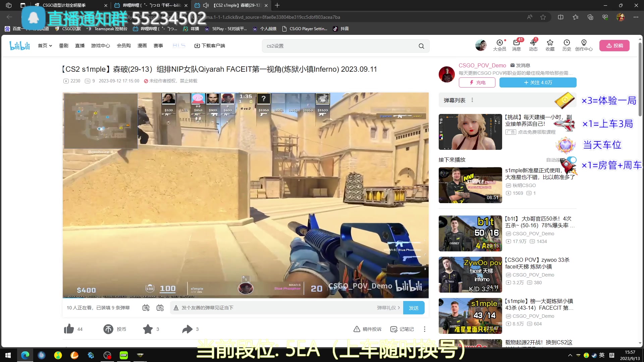Click uploader avatar CSGO_POV_Demo
Screen dimensions: 644x362
[447, 74]
